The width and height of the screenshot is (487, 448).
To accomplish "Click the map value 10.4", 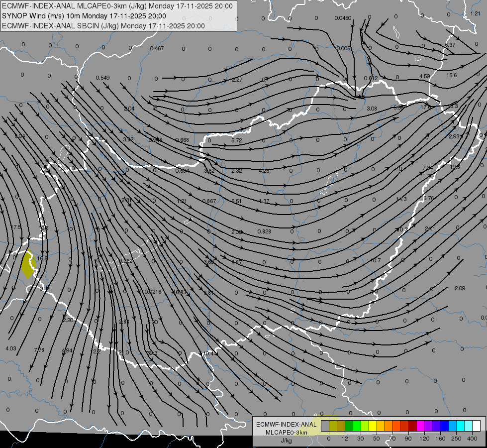I will pos(208,354).
